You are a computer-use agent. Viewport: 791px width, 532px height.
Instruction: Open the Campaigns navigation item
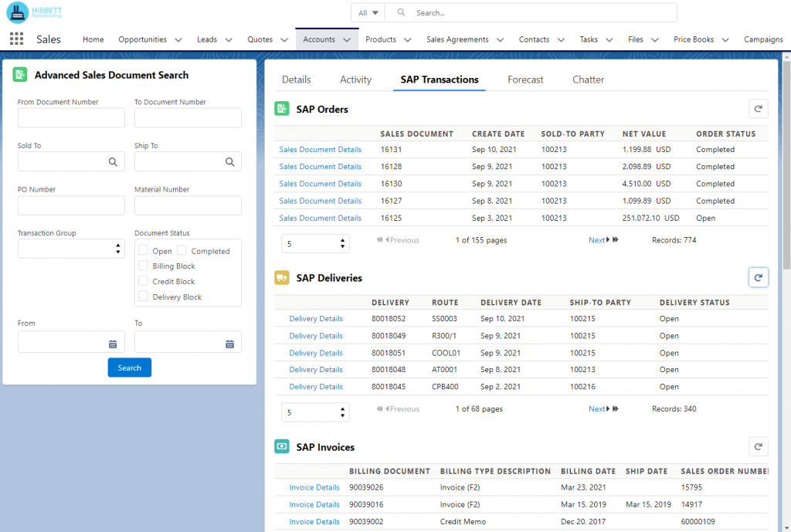coord(763,39)
